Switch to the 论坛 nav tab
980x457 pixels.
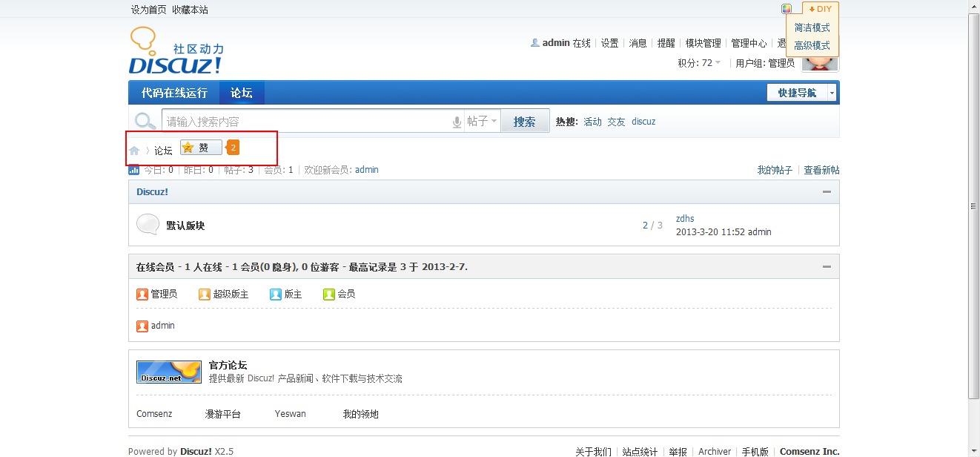point(241,93)
